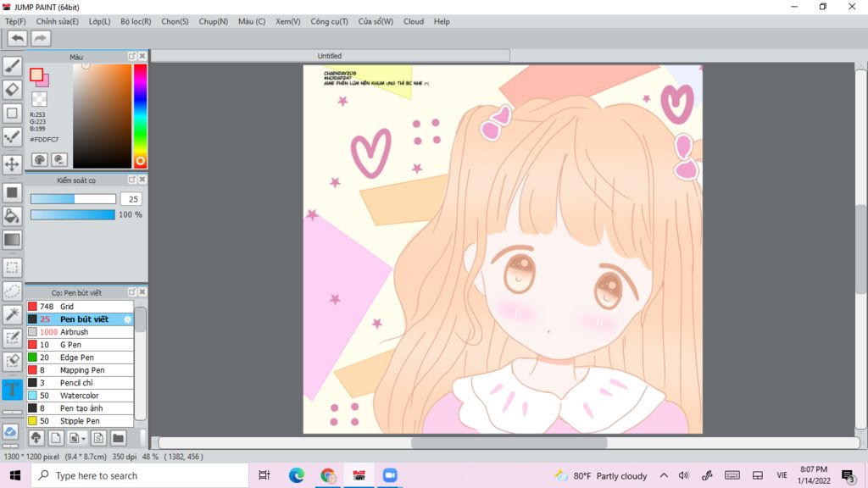This screenshot has height=488, width=868.
Task: Open Microsoft Edge from the taskbar
Action: [296, 475]
